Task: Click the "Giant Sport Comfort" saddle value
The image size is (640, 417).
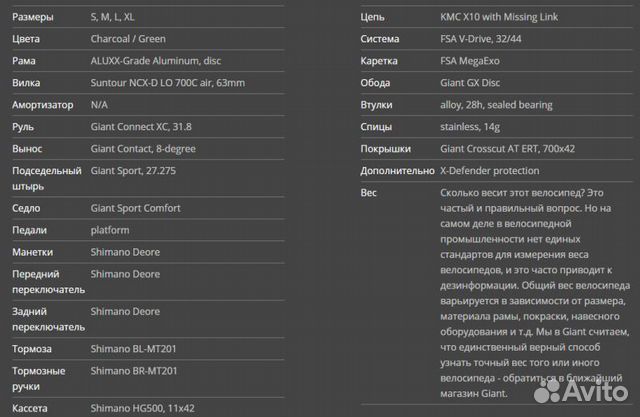Action: [135, 208]
